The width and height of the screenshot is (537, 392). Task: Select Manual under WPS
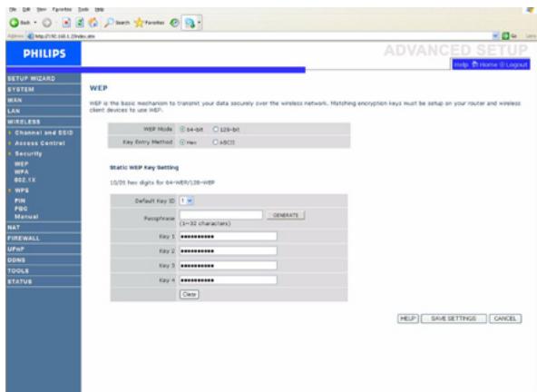point(26,217)
